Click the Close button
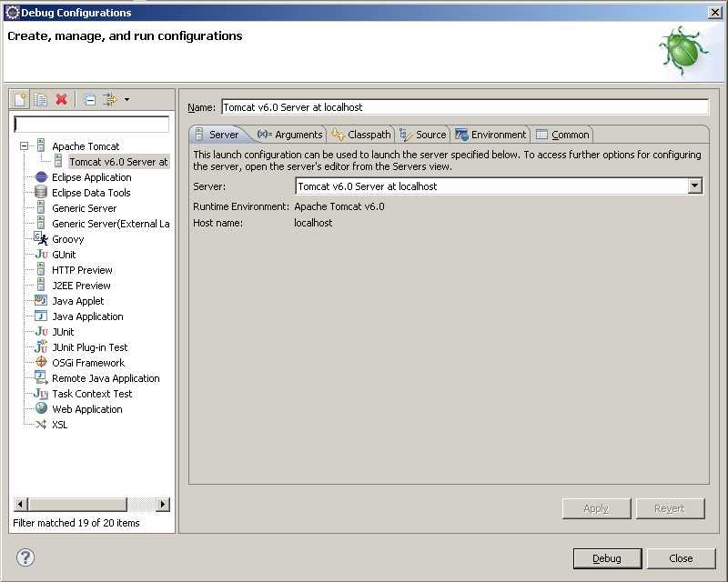The image size is (728, 582). (x=681, y=558)
